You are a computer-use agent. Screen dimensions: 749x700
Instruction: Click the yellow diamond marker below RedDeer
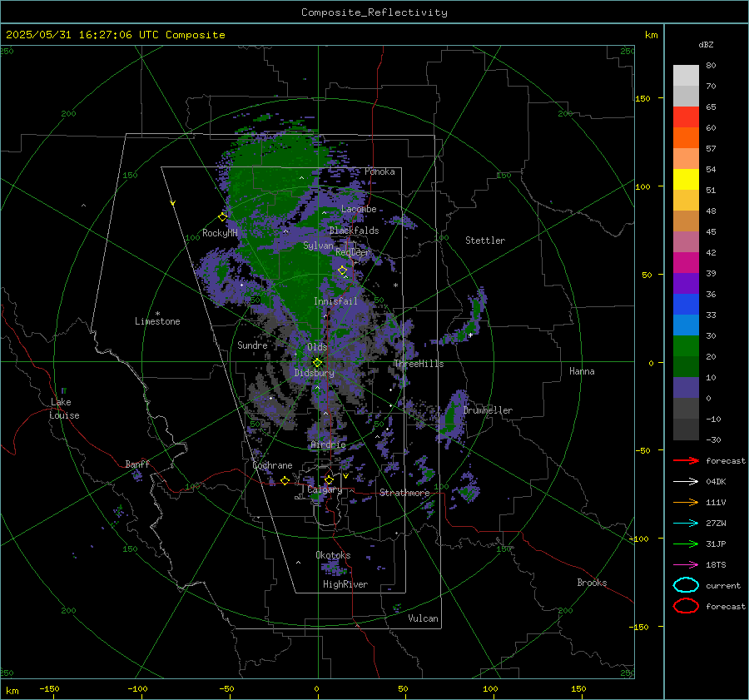pos(343,271)
